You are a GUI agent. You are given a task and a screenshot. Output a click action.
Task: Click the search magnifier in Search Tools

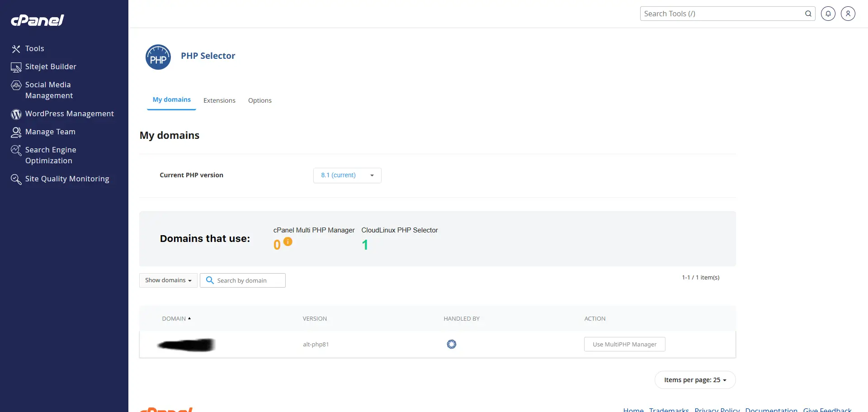click(808, 14)
